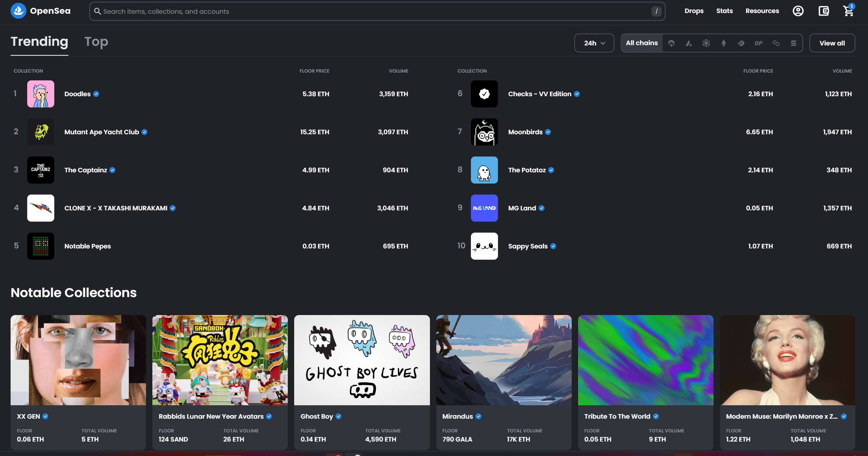Click Ghost Boy verified badge
Image resolution: width=868 pixels, height=456 pixels.
(338, 416)
